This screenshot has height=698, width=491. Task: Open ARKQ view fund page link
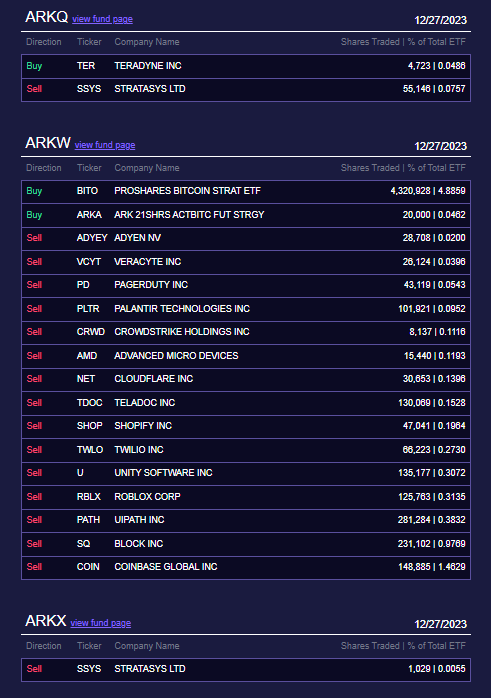[x=102, y=19]
